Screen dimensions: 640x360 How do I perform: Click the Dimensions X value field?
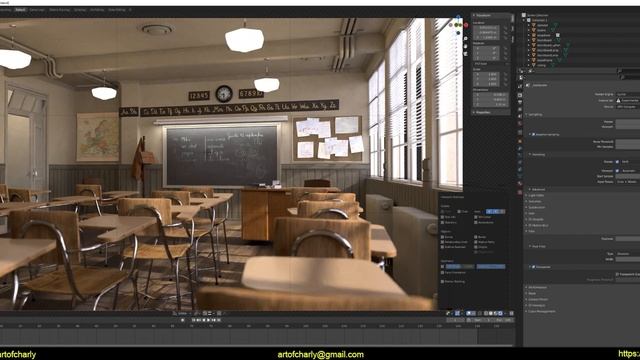[491, 94]
